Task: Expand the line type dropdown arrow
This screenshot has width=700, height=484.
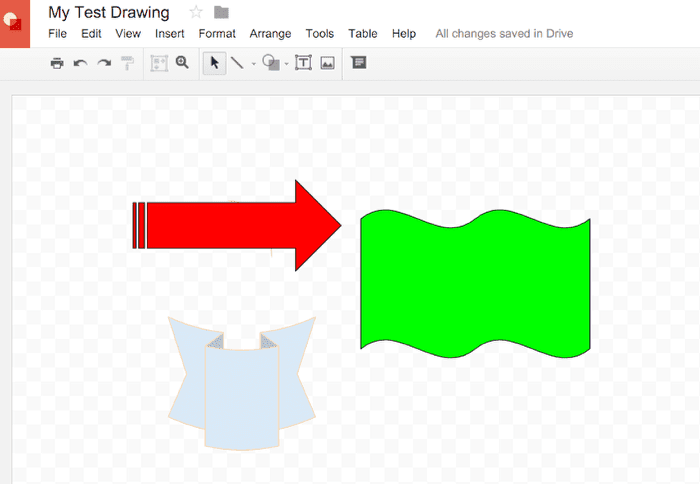Action: pos(254,64)
